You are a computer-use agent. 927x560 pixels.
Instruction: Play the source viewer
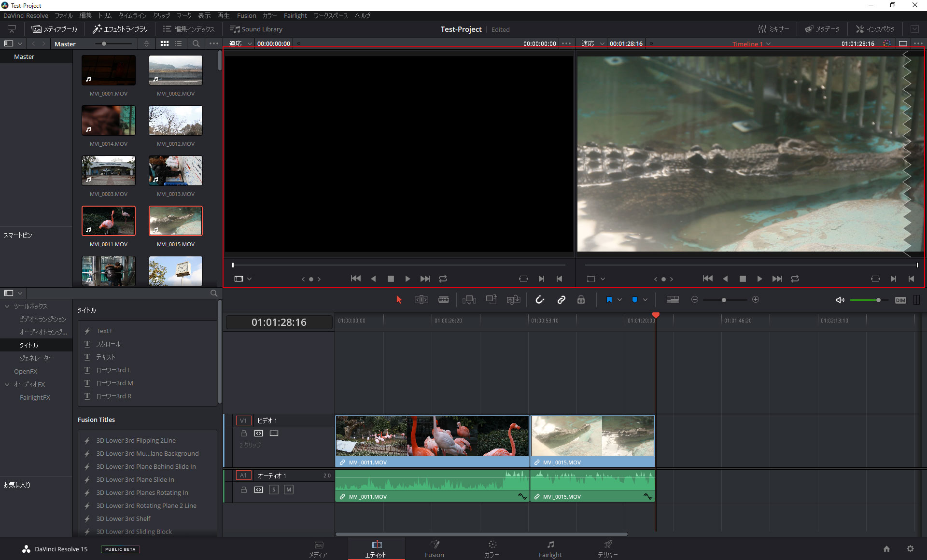click(407, 279)
